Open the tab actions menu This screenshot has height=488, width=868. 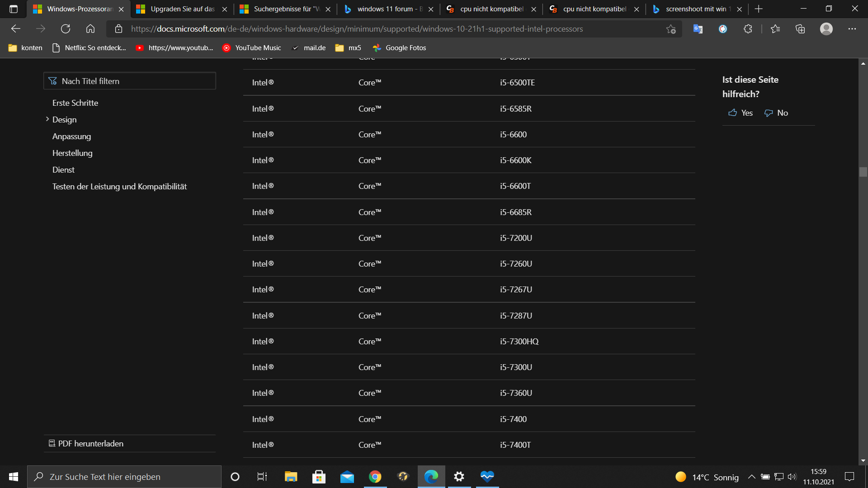coord(14,9)
